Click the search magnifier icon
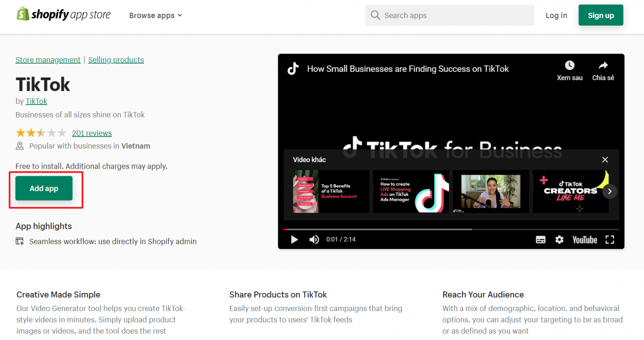Screen dimensions: 644x340 tap(375, 15)
